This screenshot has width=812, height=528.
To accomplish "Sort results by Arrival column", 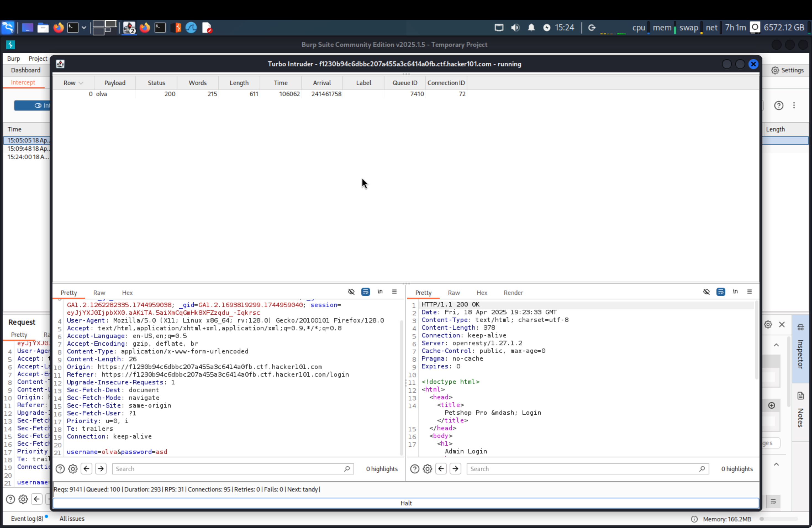I will click(322, 83).
